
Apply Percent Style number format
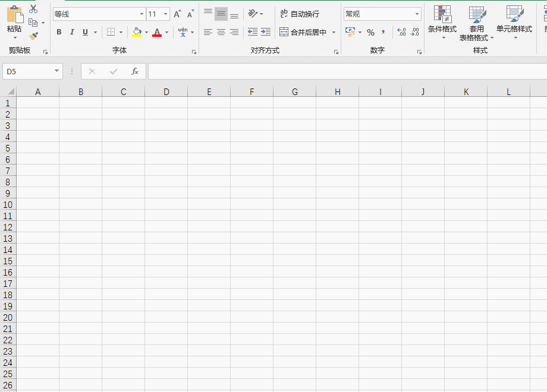(370, 32)
